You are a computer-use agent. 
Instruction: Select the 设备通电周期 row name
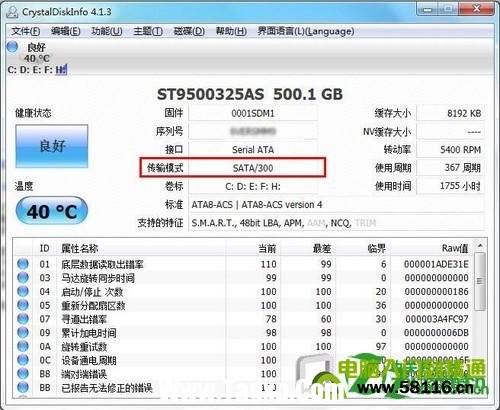[x=89, y=360]
